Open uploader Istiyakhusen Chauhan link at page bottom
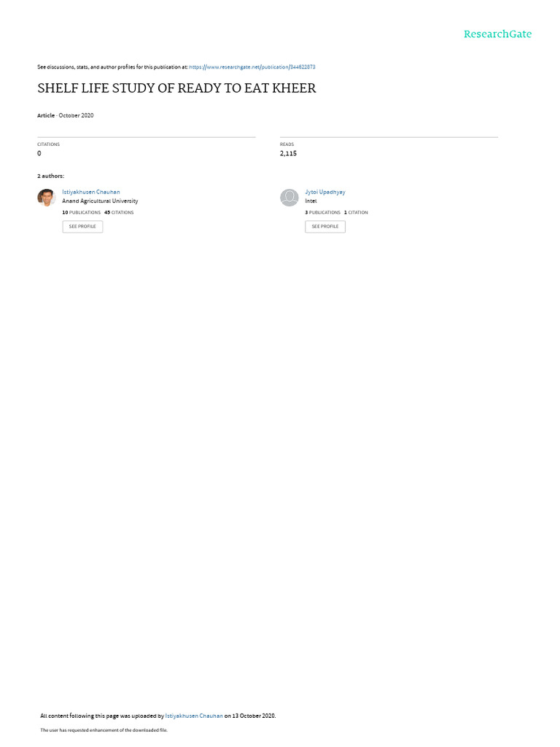The image size is (560, 747). tap(194, 716)
